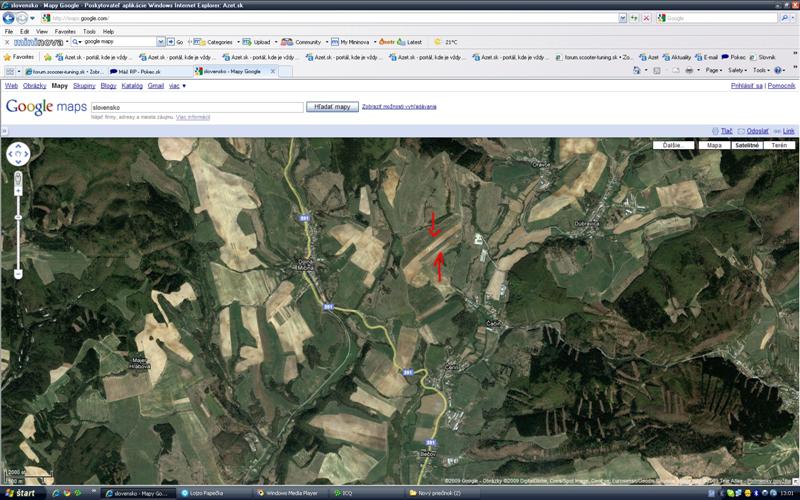Switch to the Pokec.sk browser tab

tap(149, 72)
